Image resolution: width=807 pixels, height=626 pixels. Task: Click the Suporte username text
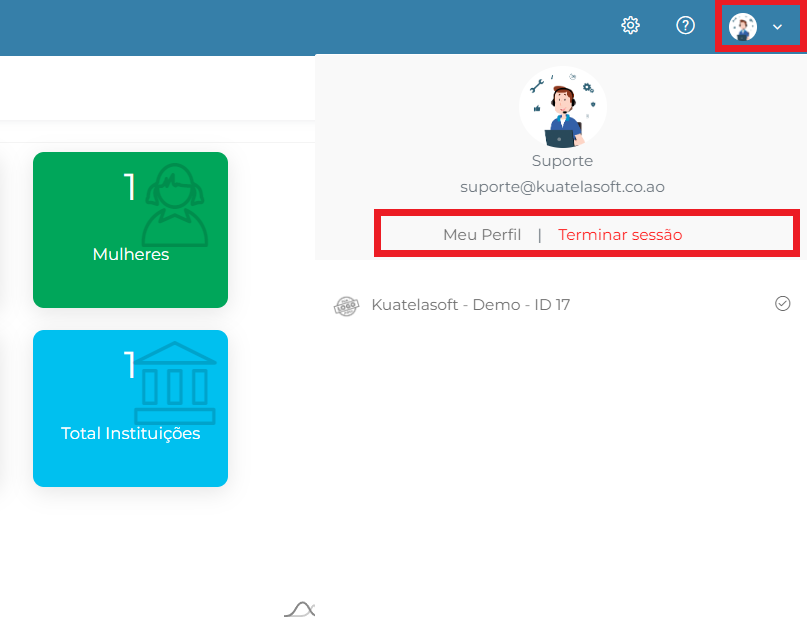pos(562,161)
